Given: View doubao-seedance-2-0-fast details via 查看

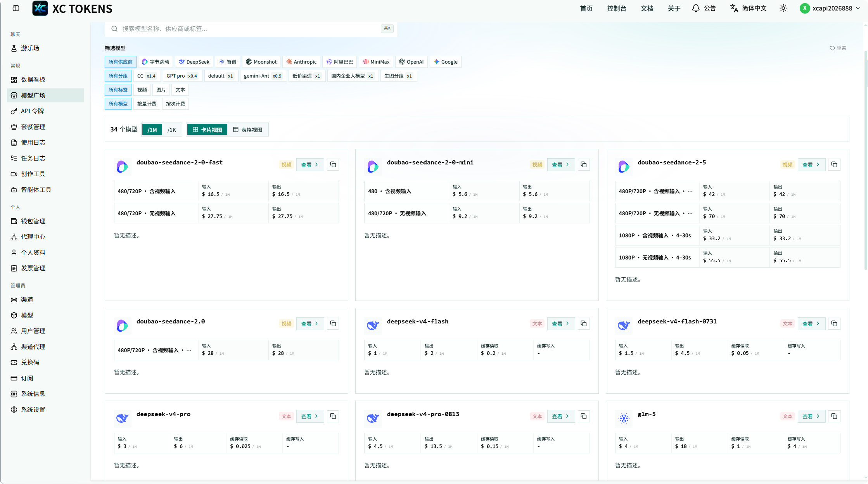Looking at the screenshot, I should pyautogui.click(x=310, y=164).
